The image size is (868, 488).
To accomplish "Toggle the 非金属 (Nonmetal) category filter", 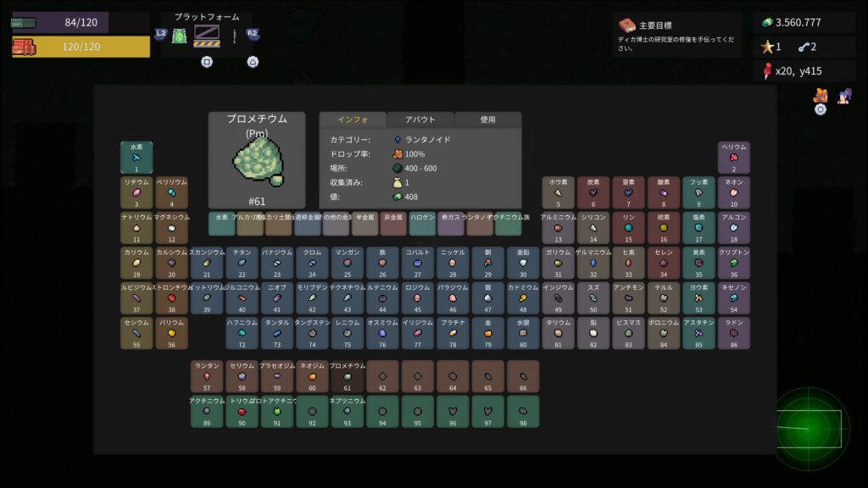I will coord(393,224).
